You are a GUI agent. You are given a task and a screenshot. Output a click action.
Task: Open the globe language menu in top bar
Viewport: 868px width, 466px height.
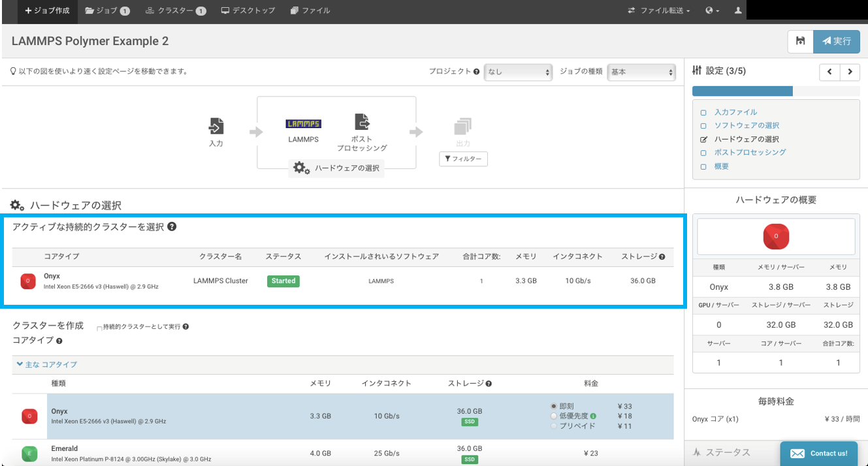coord(713,11)
